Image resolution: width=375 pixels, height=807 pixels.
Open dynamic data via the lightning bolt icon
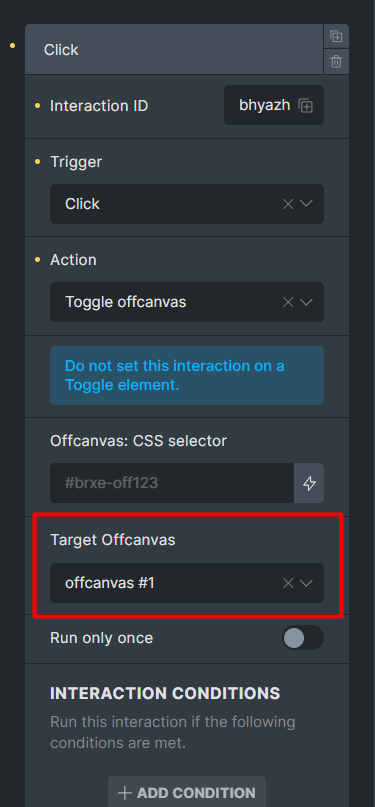pyautogui.click(x=309, y=483)
